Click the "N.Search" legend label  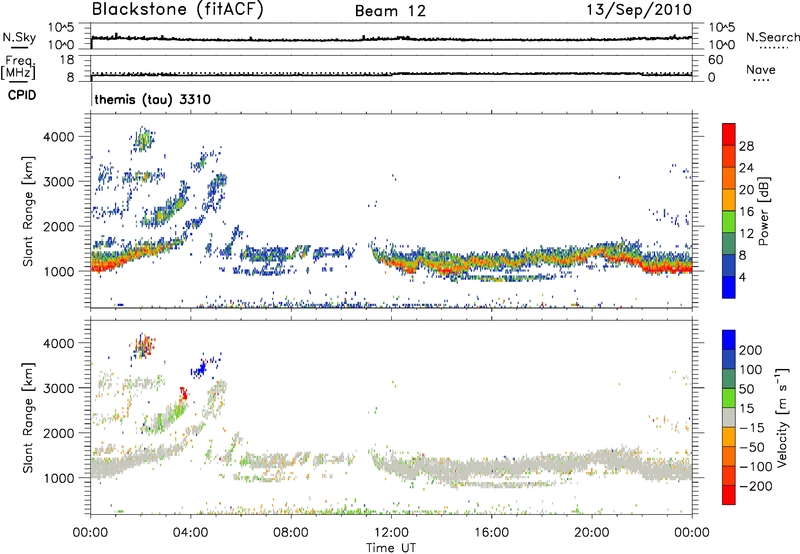tap(772, 37)
